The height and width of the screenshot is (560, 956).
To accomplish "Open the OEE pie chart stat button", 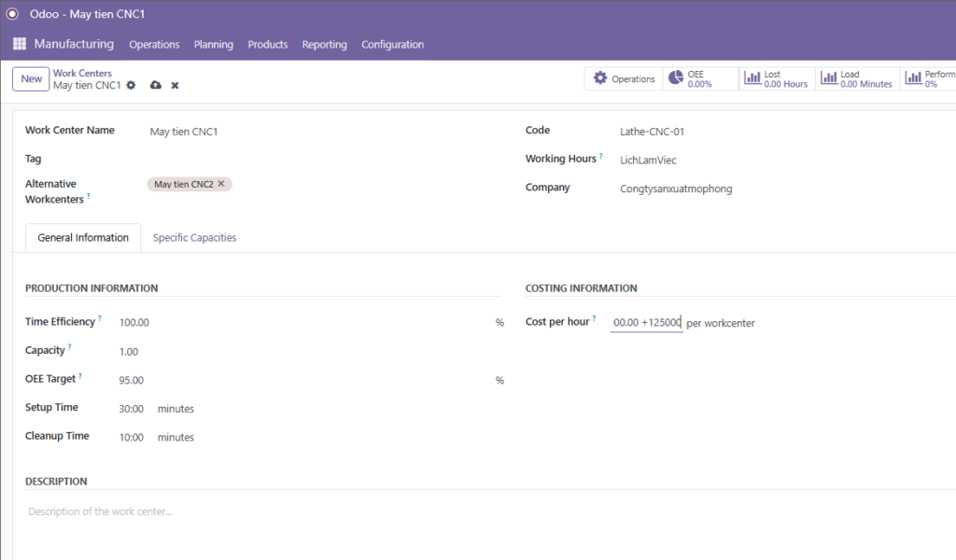I will (700, 79).
